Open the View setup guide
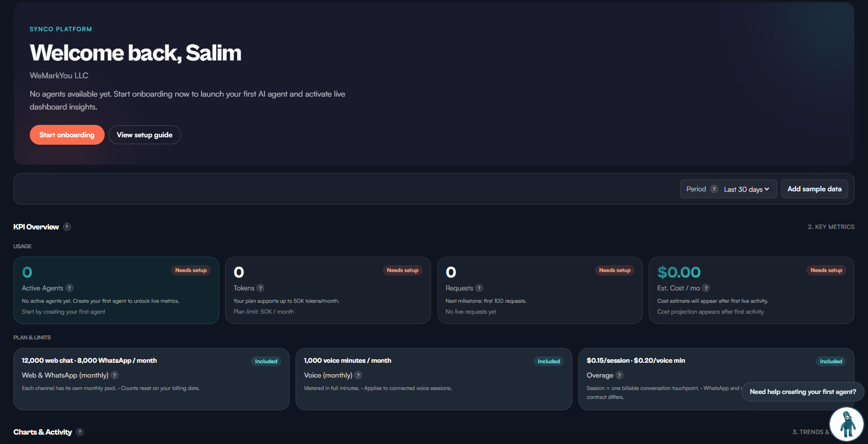Image resolution: width=868 pixels, height=444 pixels. [x=144, y=135]
